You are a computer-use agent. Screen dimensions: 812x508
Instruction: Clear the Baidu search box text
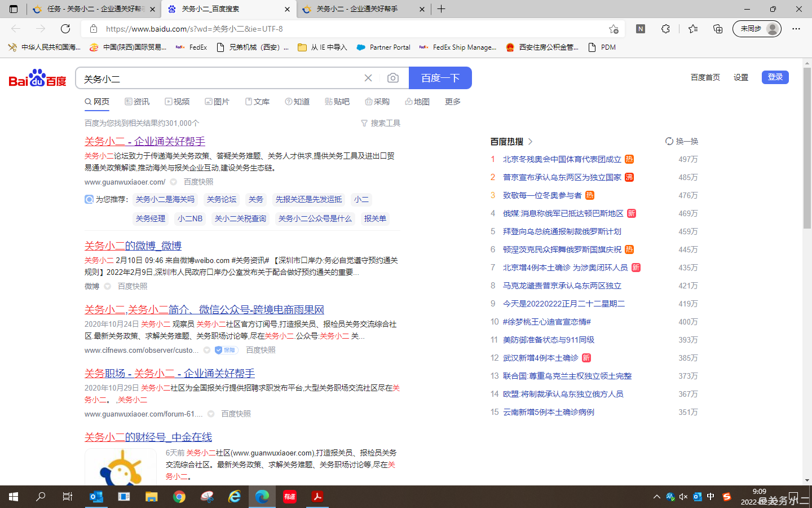[368, 78]
